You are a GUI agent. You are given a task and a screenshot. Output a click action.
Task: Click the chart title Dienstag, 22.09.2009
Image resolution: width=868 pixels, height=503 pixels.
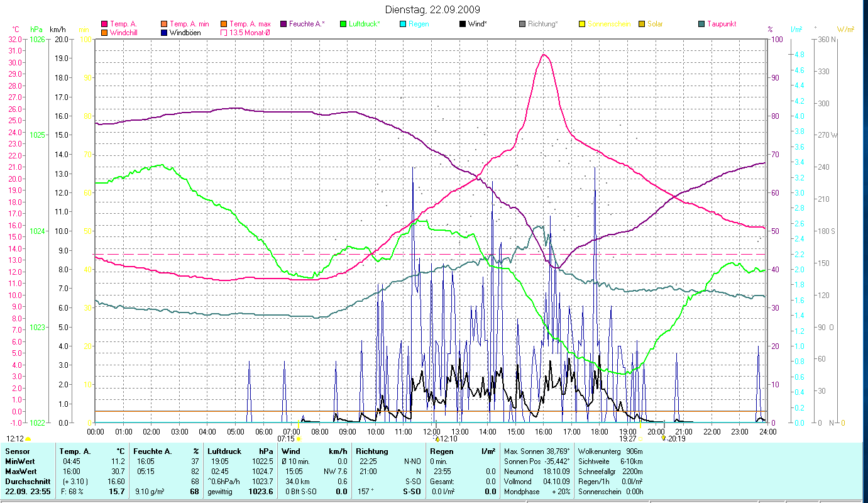(432, 9)
